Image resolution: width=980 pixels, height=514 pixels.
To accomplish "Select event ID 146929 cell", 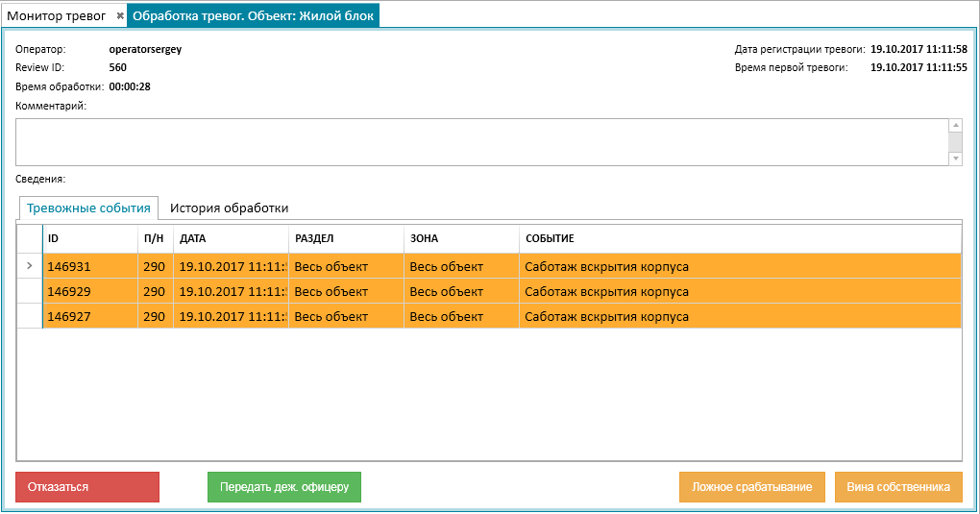I will tap(90, 291).
